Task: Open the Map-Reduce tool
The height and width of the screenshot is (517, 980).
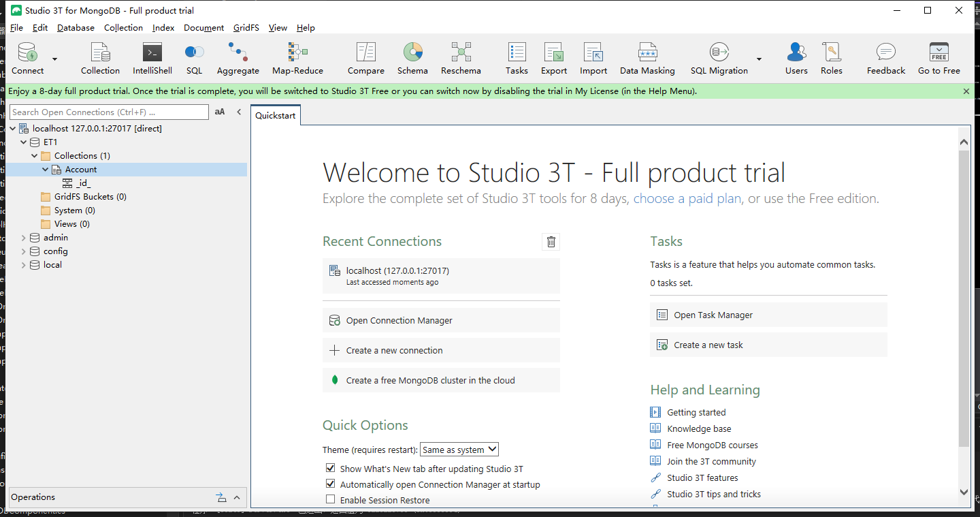Action: click(x=297, y=59)
